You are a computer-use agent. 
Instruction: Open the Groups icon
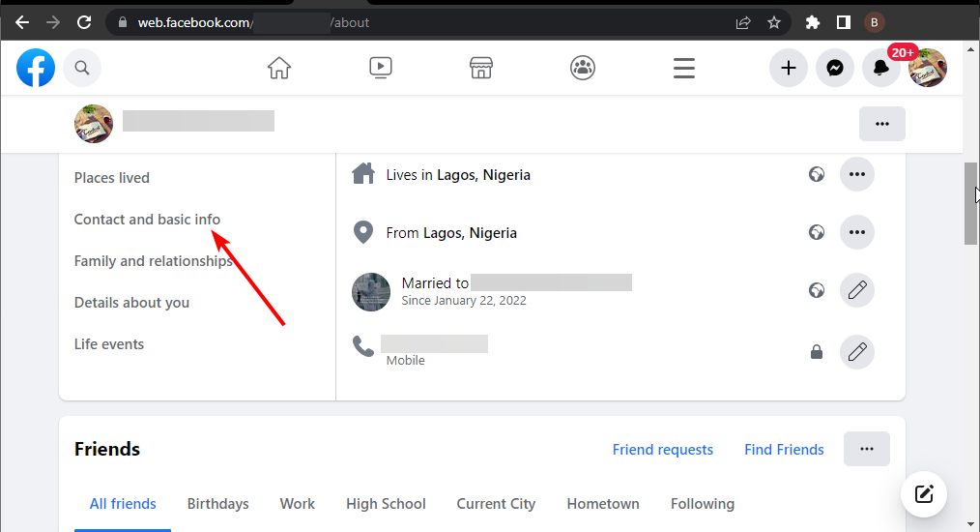click(583, 68)
